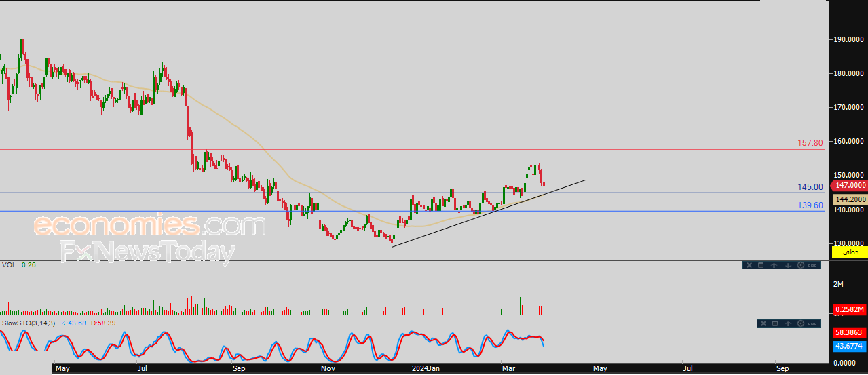Click the red stochastic tag 58.3863
The image size is (868, 375).
pos(850,333)
